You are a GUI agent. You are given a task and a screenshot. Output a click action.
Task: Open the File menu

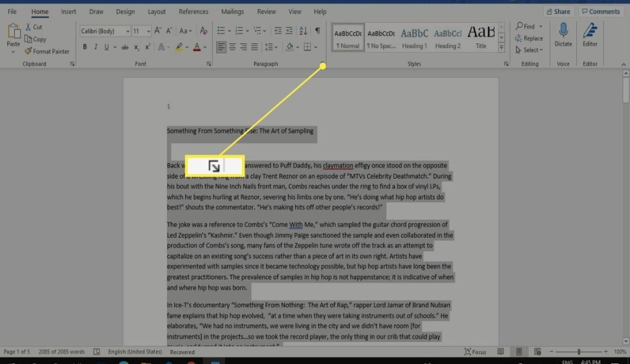[12, 12]
